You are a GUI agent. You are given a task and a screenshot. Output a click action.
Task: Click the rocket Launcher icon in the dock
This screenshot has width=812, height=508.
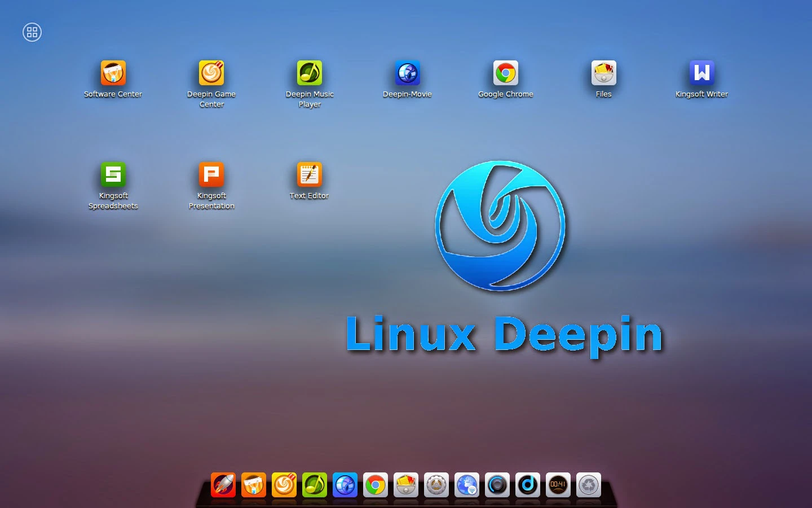click(223, 485)
